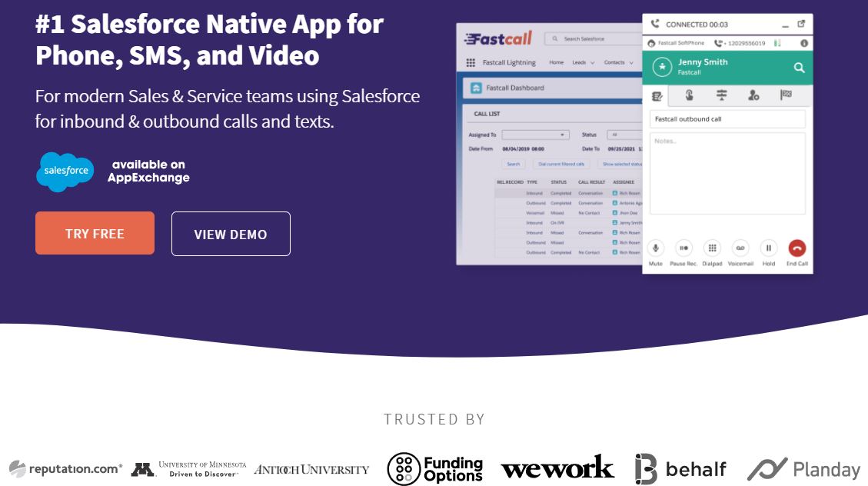
Task: Click the Planday logo
Action: tap(803, 469)
